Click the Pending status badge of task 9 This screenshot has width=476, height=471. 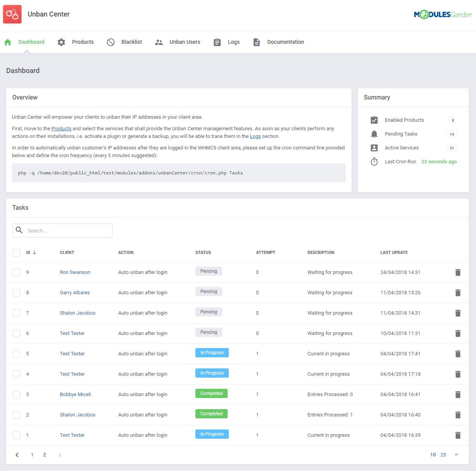[209, 271]
